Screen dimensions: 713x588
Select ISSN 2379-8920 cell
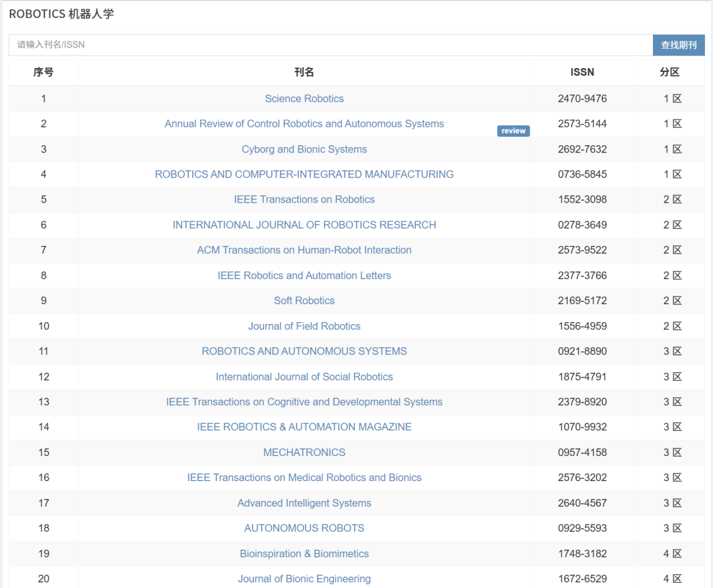pyautogui.click(x=582, y=402)
